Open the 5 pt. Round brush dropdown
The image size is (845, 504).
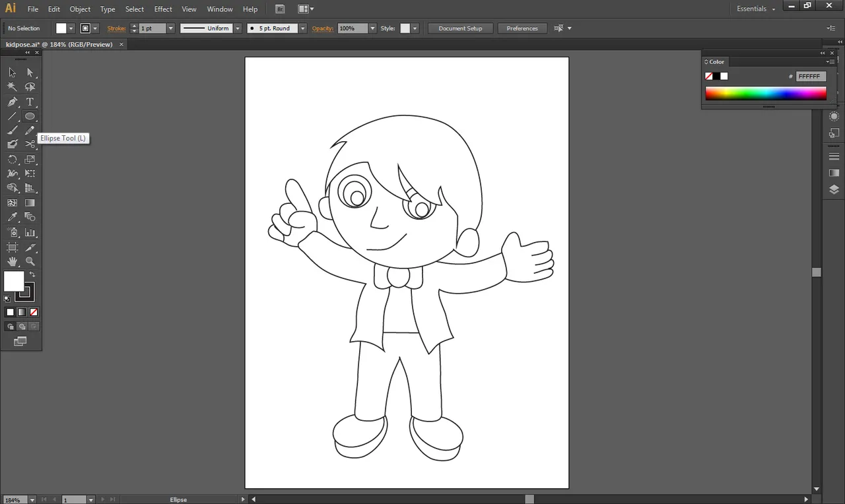302,28
